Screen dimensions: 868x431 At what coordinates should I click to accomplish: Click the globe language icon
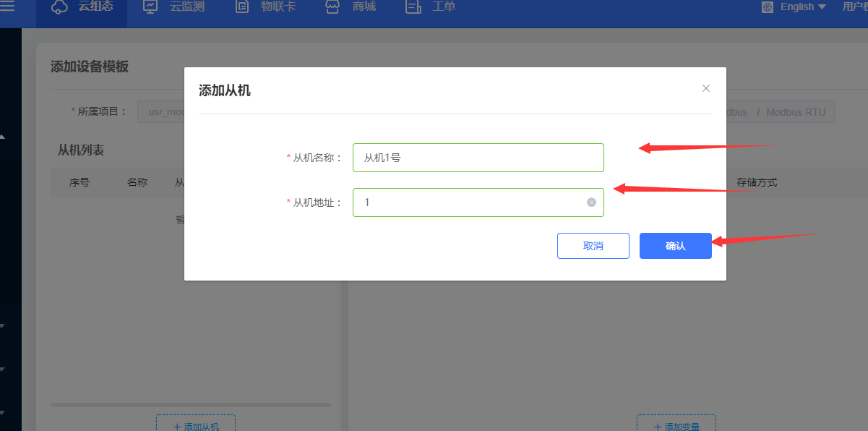768,7
